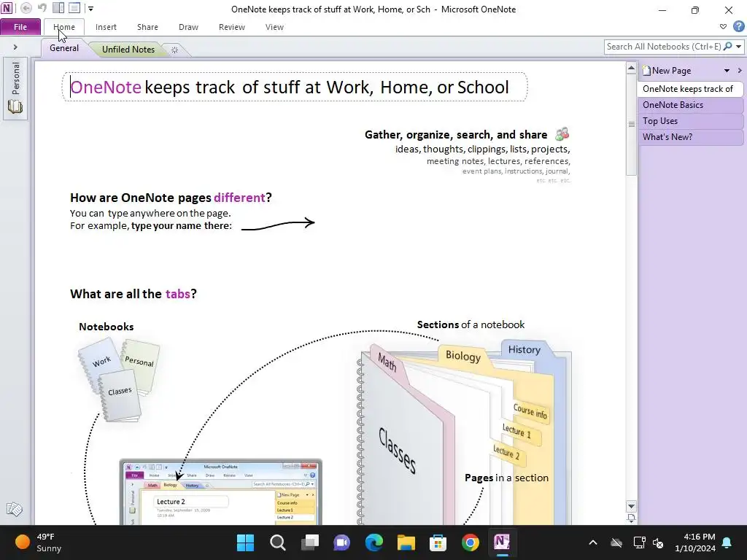Open Unfiled Notes icon at bottom-left

(15, 509)
